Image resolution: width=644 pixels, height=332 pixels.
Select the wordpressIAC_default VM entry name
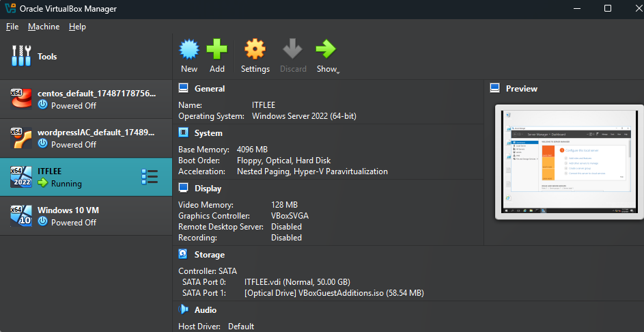point(96,133)
